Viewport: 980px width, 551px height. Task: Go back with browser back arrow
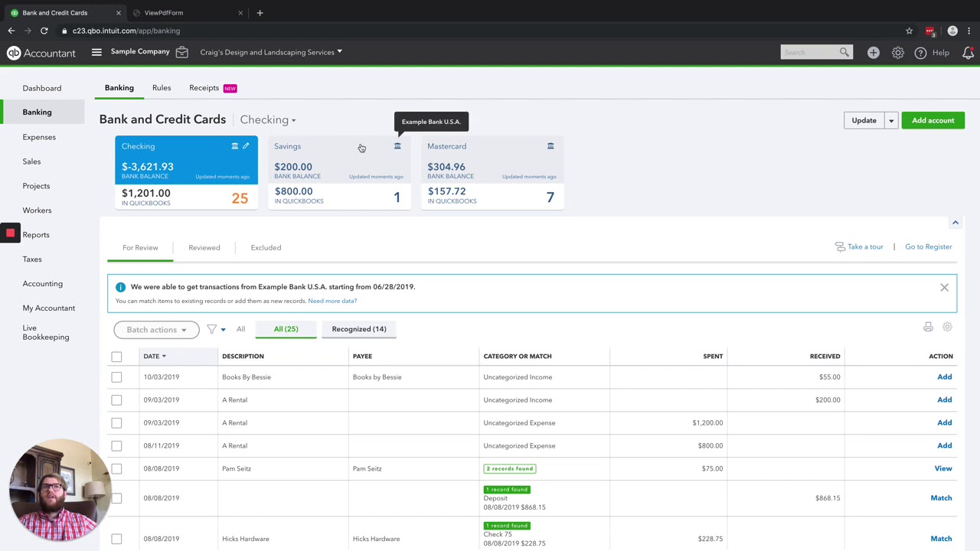coord(11,31)
